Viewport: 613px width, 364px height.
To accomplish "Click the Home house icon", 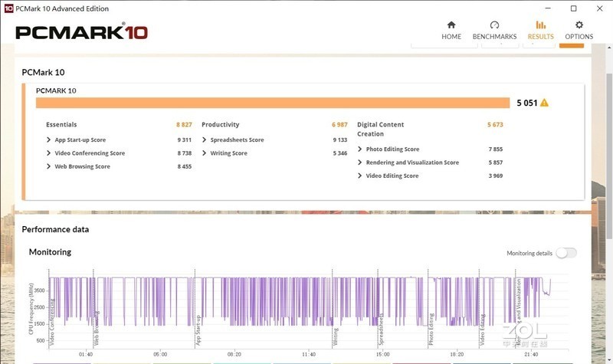I will [x=451, y=25].
